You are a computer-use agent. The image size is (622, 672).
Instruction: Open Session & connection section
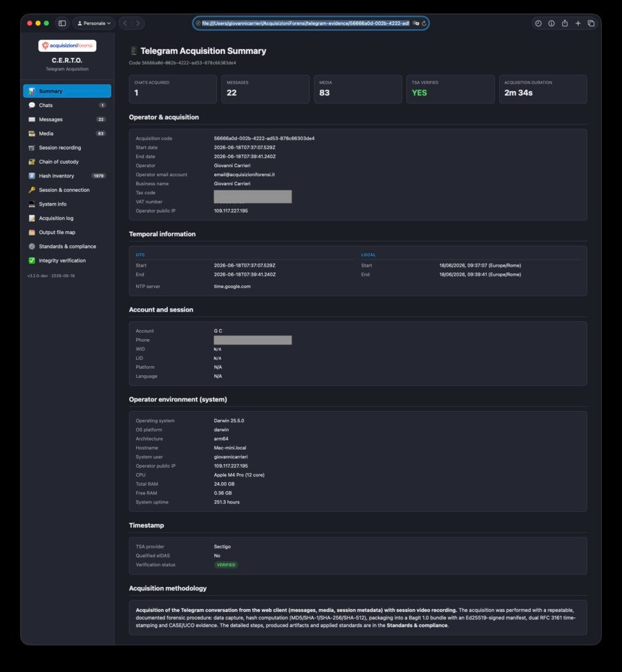[x=67, y=190]
